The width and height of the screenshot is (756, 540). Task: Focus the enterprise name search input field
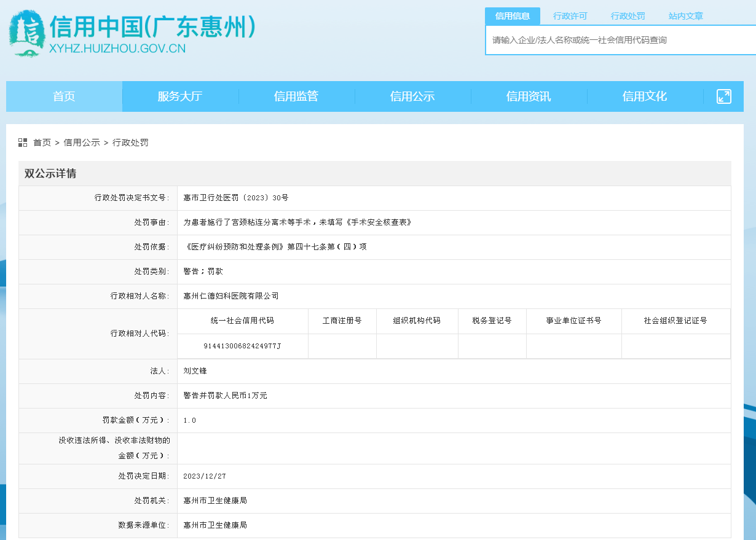(x=621, y=40)
